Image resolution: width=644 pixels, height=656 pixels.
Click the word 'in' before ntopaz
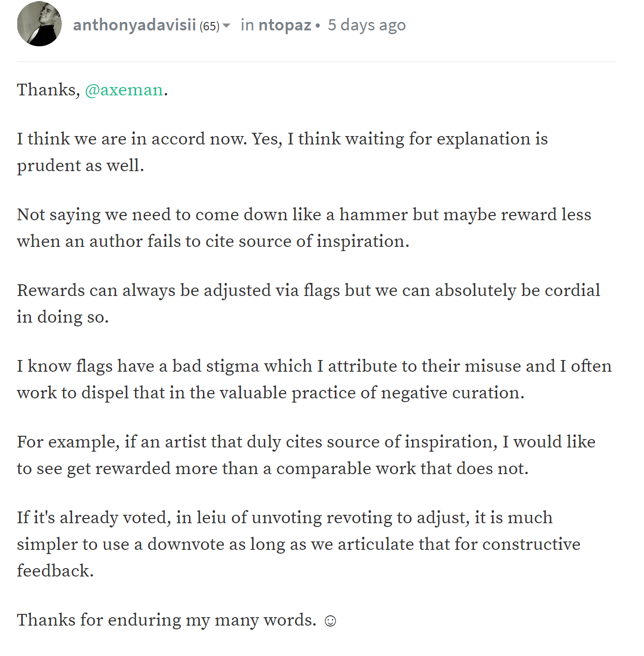(x=247, y=25)
